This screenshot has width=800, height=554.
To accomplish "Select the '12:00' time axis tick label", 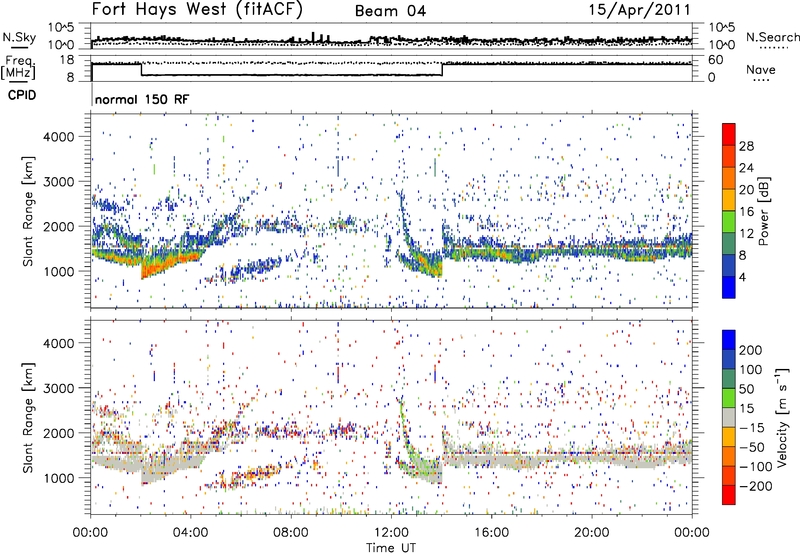I will pos(391,533).
